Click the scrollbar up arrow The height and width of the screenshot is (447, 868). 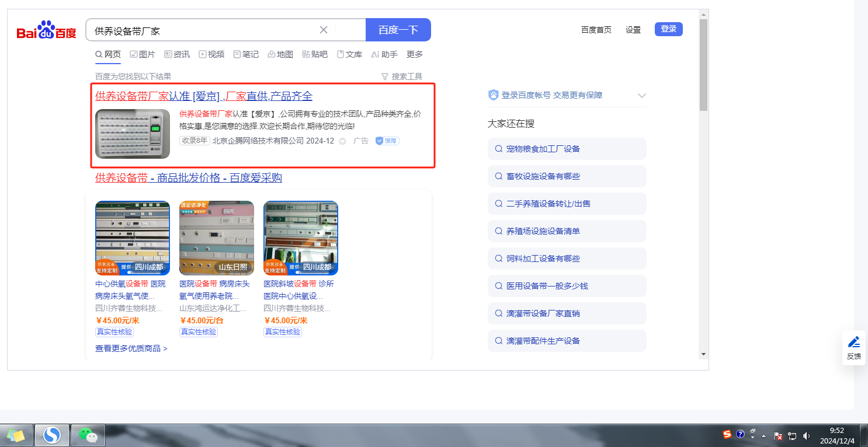click(703, 13)
